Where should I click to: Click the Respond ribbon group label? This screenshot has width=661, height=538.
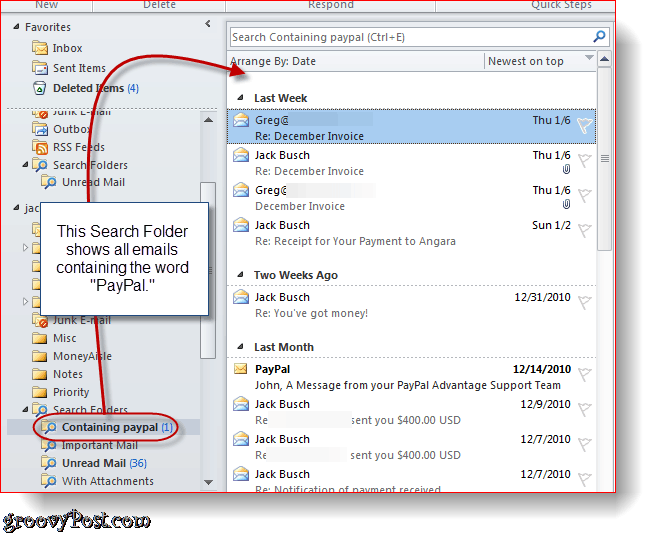point(331,5)
